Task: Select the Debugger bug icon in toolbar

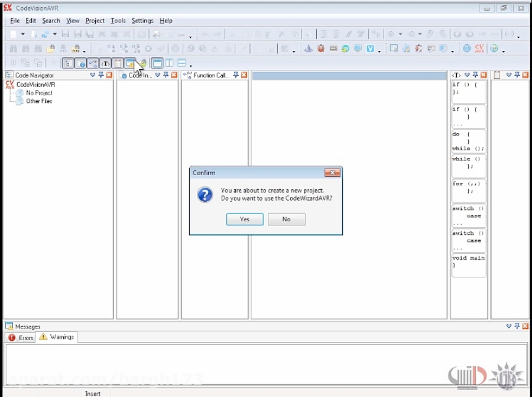Action: tap(321, 49)
